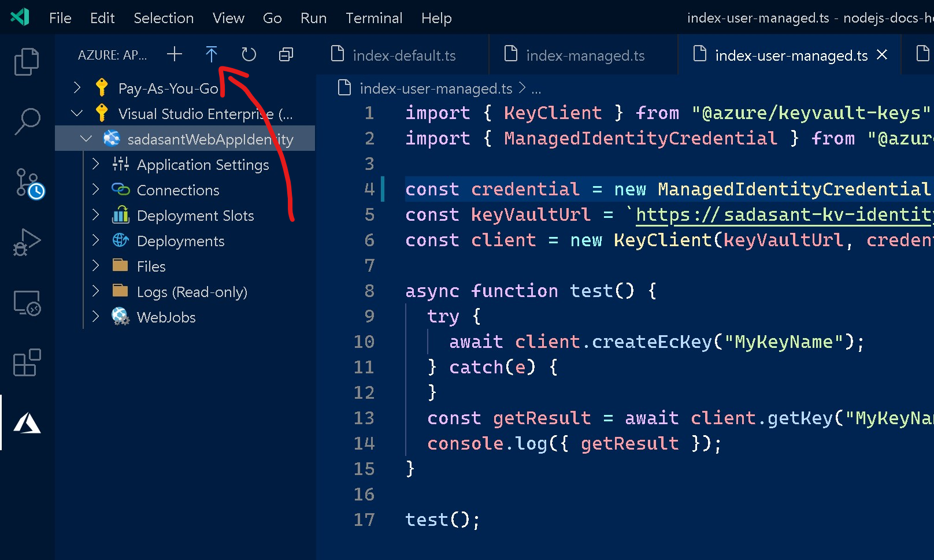
Task: Select the Pay-As-You-Go label
Action: (168, 88)
